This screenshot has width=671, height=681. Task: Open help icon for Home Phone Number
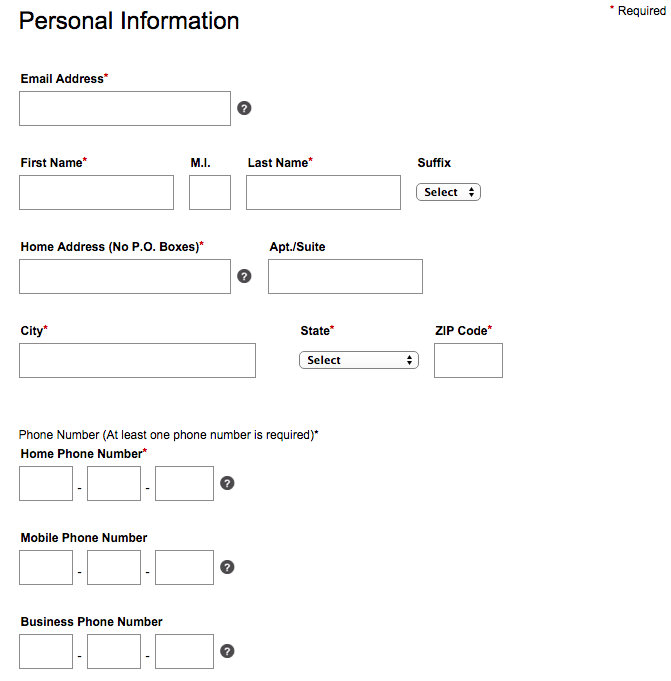click(x=227, y=483)
